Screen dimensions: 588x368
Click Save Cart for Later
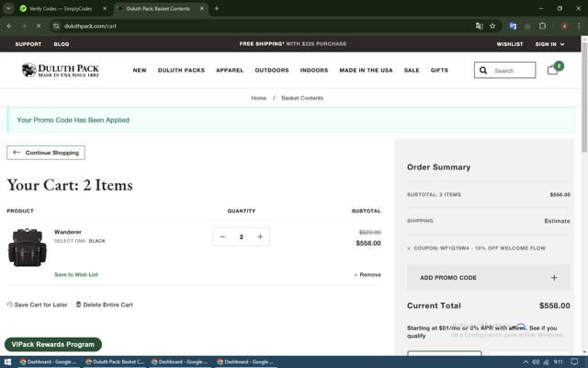point(37,305)
